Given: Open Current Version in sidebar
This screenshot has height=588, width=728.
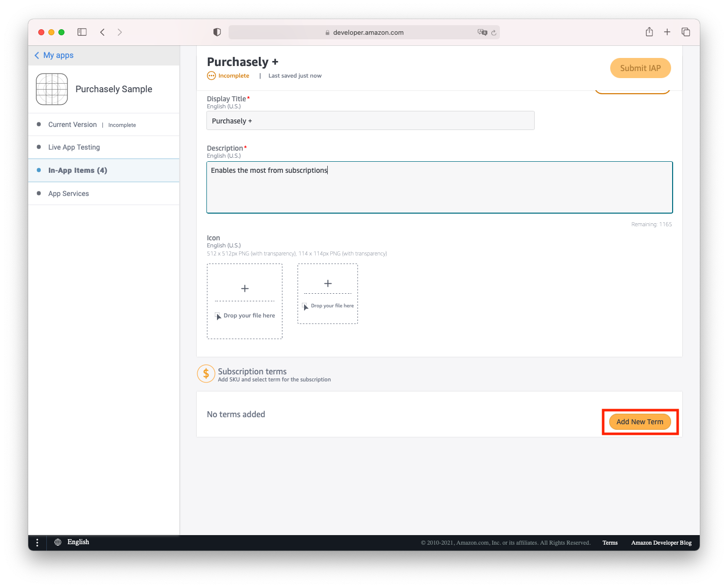Looking at the screenshot, I should pos(104,124).
